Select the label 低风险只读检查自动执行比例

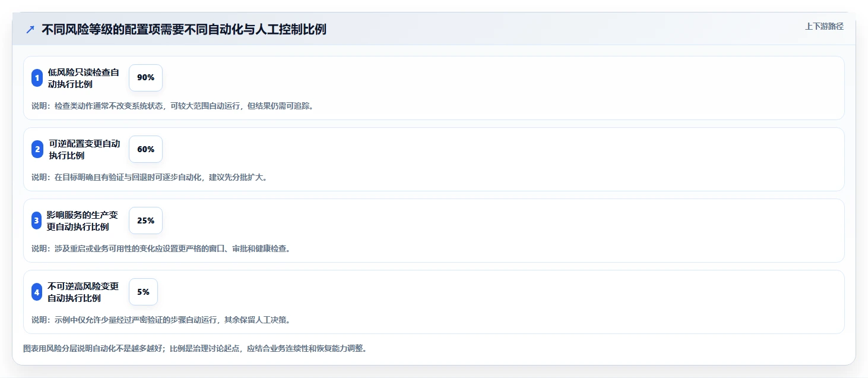(84, 78)
